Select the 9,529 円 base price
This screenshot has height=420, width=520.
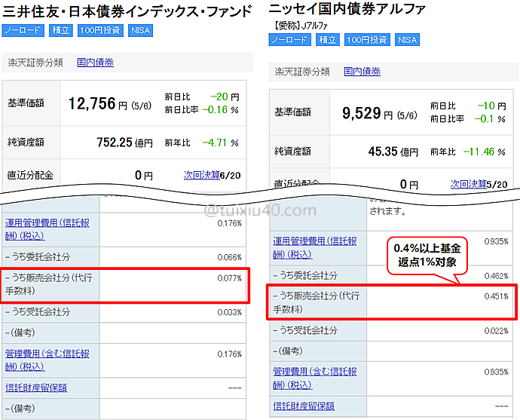point(367,113)
